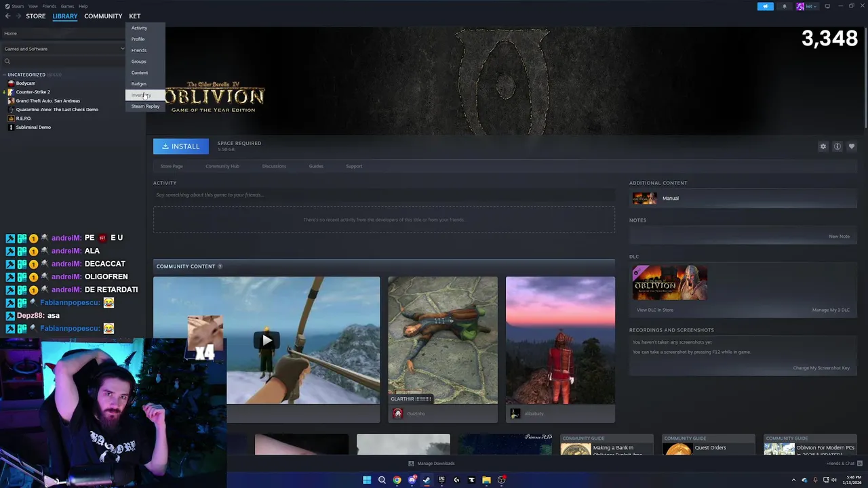Viewport: 868px width, 488px height.
Task: Collapse the Uncategorized category
Action: pyautogui.click(x=4, y=75)
